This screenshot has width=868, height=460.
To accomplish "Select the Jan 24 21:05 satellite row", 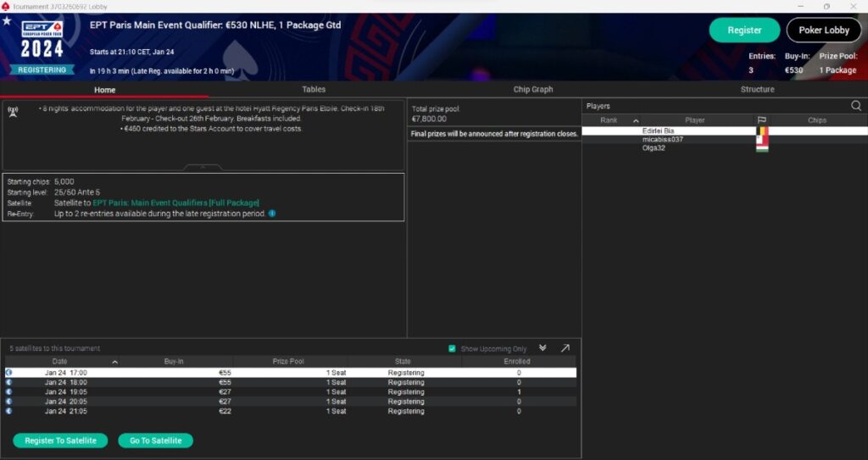I will coord(291,411).
